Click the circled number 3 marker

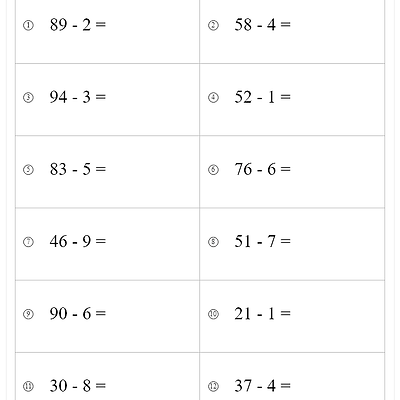[x=28, y=98]
